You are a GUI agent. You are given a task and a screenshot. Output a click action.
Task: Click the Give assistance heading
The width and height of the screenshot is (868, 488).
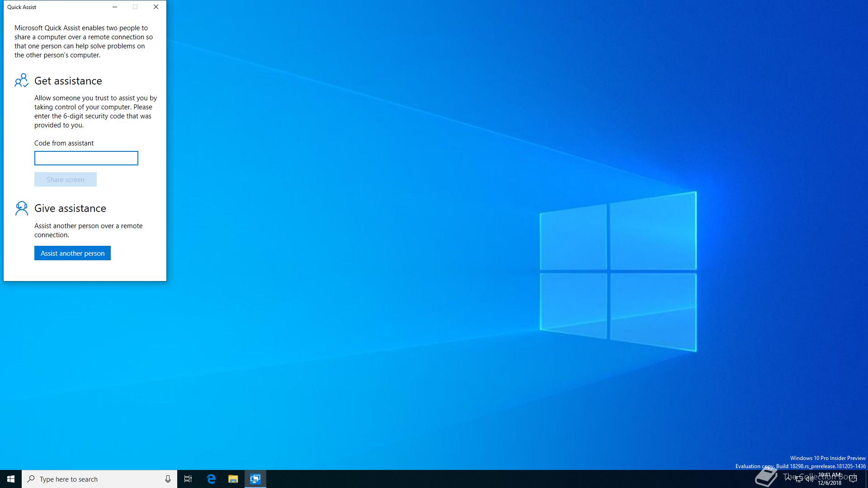[70, 208]
